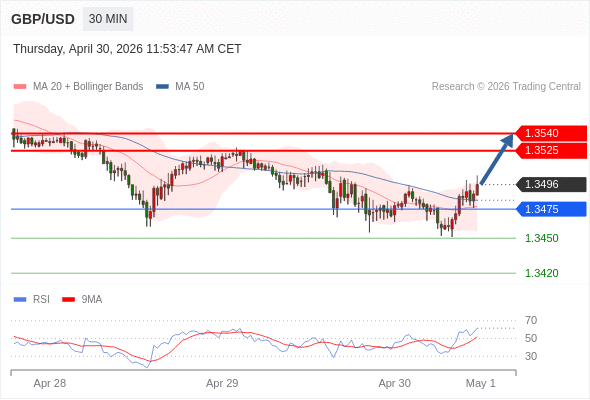
Task: Click the RSI legend color swatch
Action: (20, 300)
